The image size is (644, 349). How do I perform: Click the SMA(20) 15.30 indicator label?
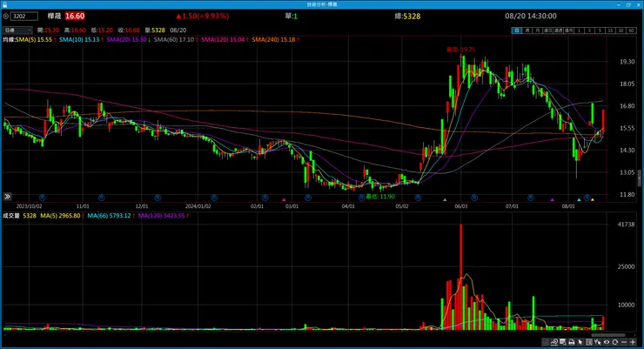pyautogui.click(x=127, y=39)
